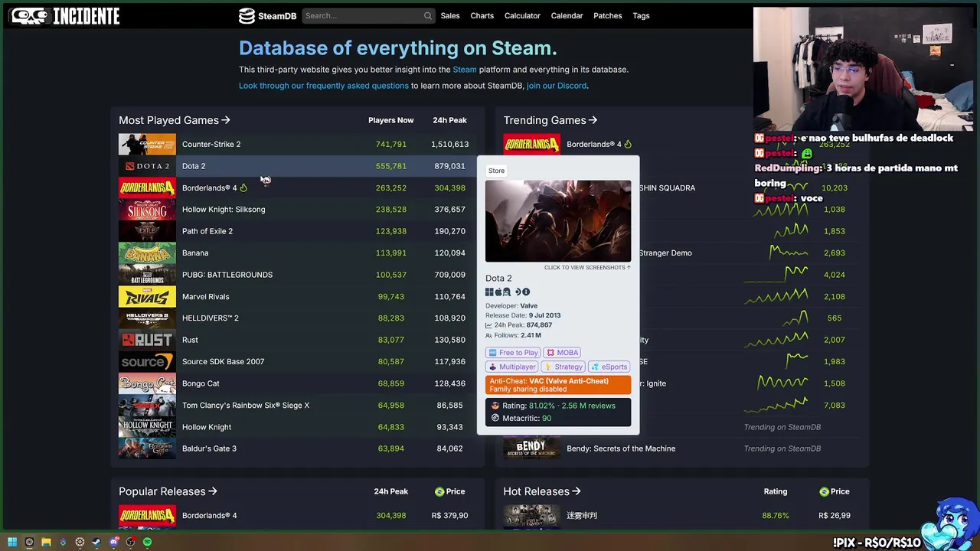Open File Explorer from the taskbar
Image resolution: width=980 pixels, height=551 pixels.
(x=46, y=542)
